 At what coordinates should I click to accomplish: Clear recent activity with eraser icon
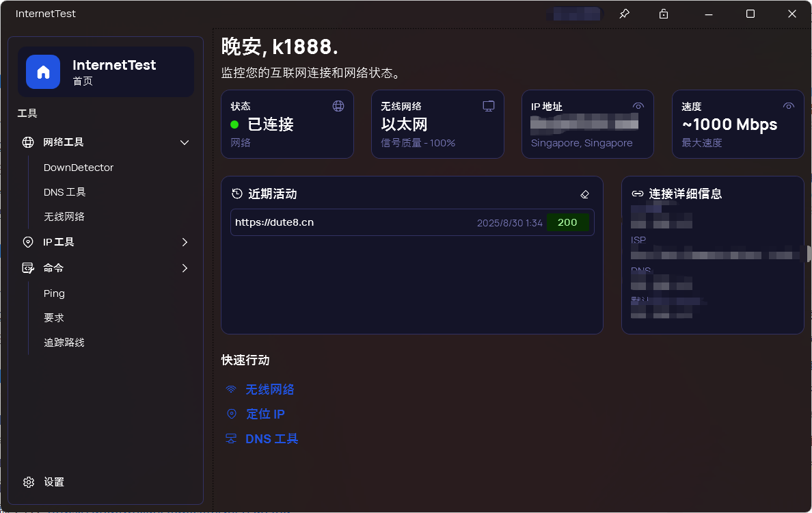tap(584, 195)
